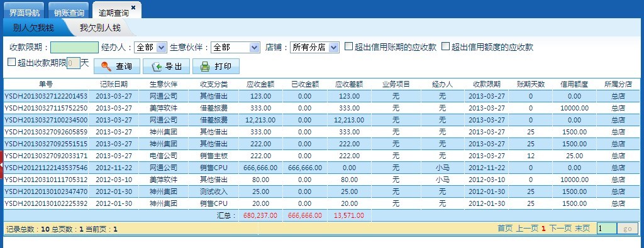
Task: Enable 超出信用额度的应收款 checkbox
Action: click(x=446, y=46)
